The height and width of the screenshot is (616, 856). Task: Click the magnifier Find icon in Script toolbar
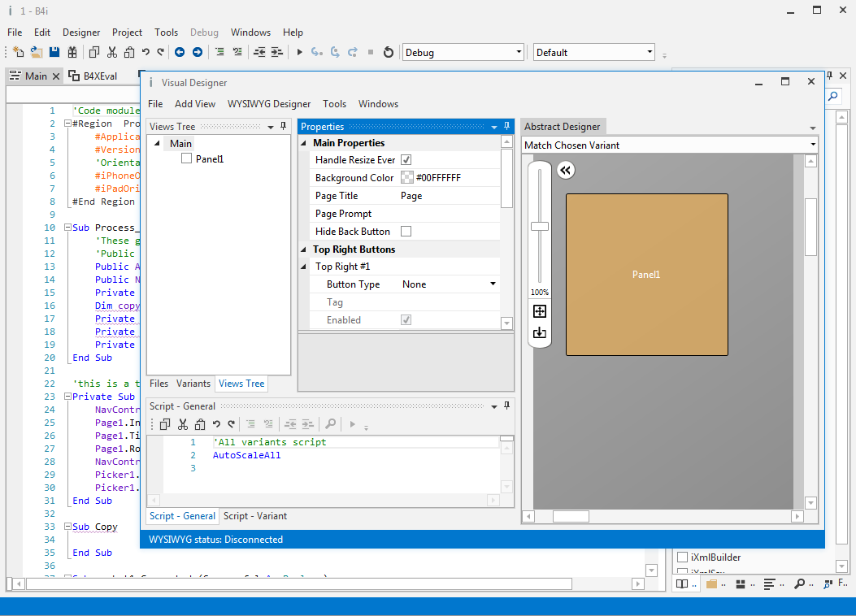pos(330,424)
